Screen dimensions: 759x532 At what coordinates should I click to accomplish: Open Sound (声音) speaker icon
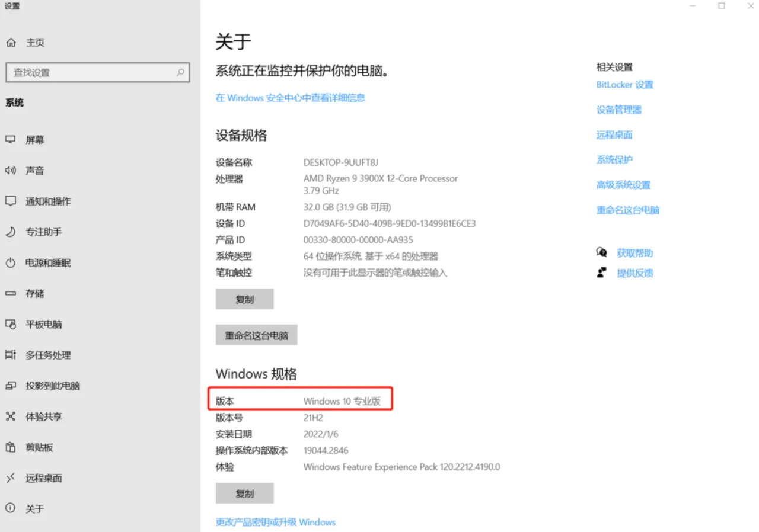pos(11,171)
